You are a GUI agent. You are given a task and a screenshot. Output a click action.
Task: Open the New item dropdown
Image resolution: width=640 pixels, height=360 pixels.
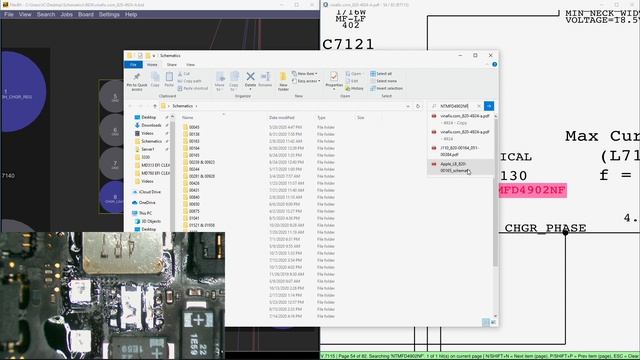click(304, 74)
